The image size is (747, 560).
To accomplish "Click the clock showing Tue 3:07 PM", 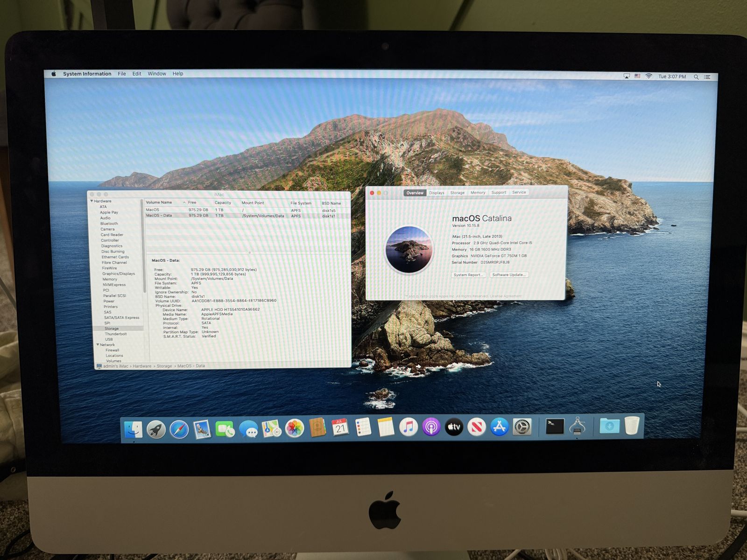I will click(x=672, y=77).
